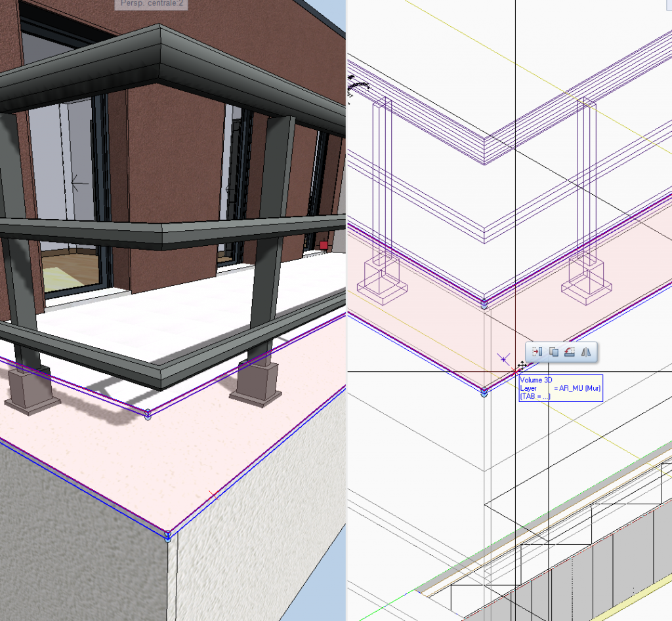Click the 'Volume 3D' tooltip text
The height and width of the screenshot is (621, 672).
click(x=535, y=380)
